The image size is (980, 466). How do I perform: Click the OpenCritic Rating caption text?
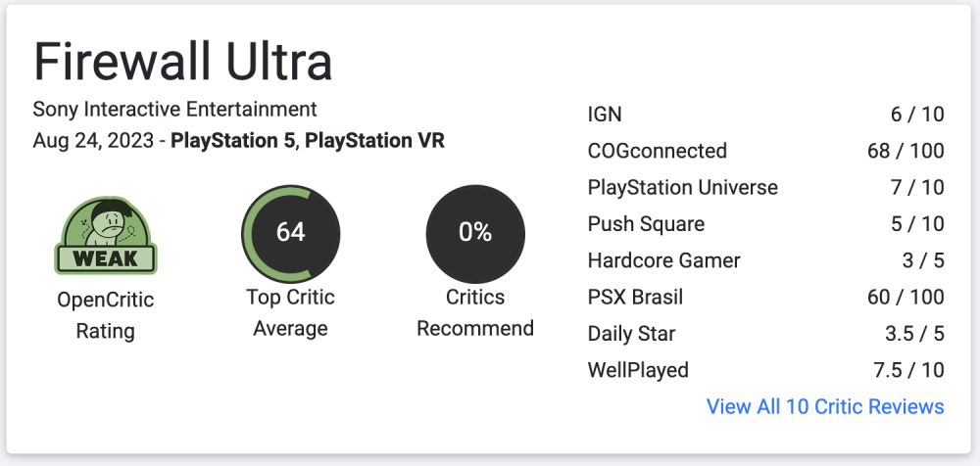[105, 315]
